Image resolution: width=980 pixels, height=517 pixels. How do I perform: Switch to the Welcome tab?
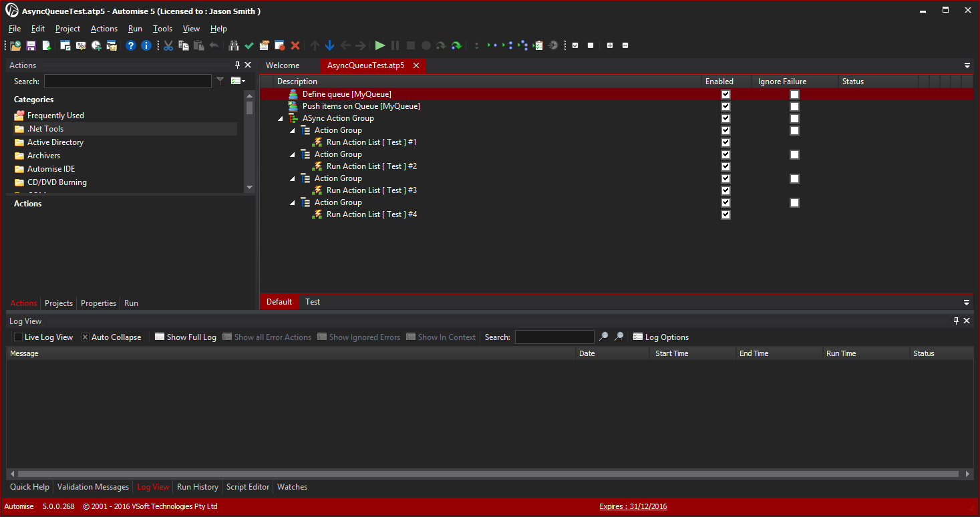283,65
